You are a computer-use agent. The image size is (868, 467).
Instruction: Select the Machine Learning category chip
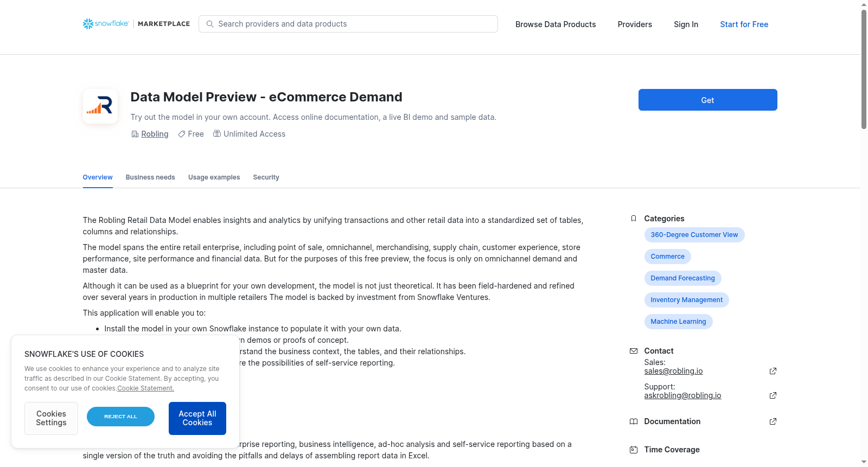point(678,322)
